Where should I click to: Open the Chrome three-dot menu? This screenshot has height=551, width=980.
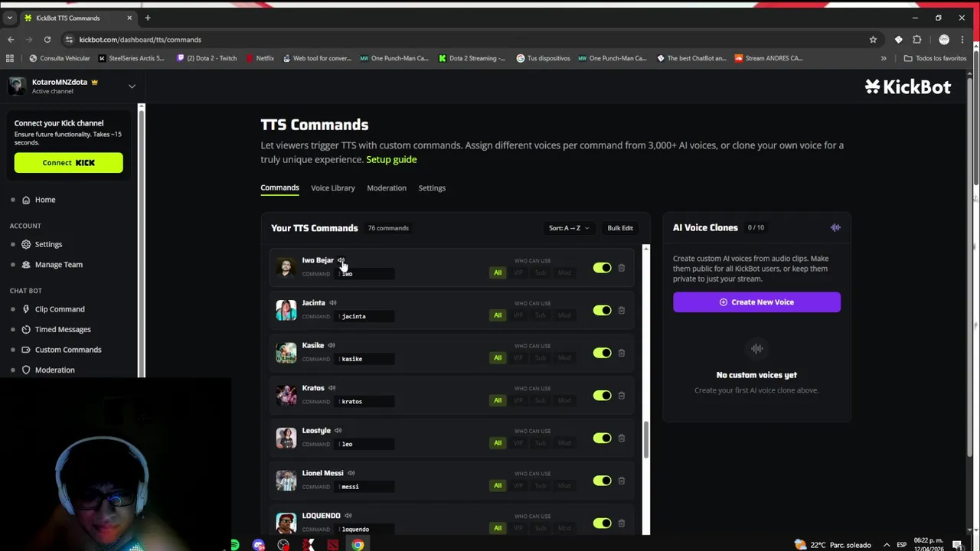962,40
